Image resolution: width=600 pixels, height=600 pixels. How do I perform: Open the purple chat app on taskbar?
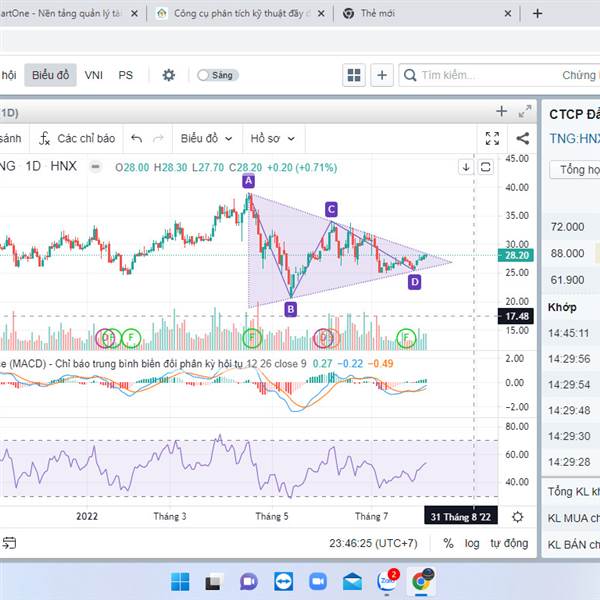(249, 582)
